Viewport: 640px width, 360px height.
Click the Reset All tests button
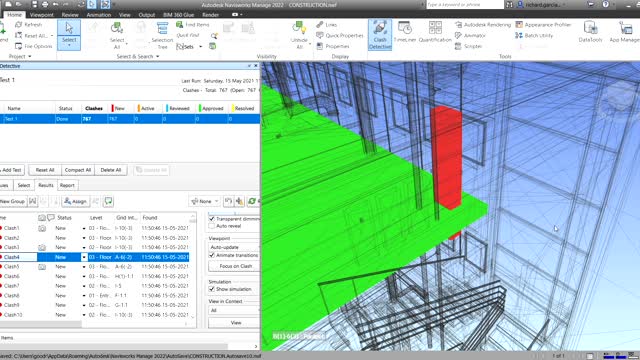(45, 170)
